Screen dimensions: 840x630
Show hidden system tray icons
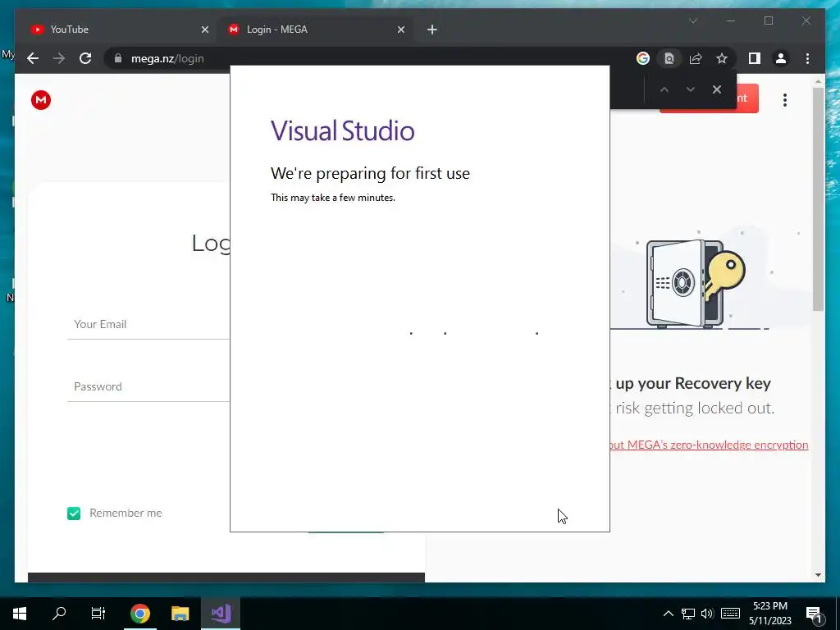point(668,614)
